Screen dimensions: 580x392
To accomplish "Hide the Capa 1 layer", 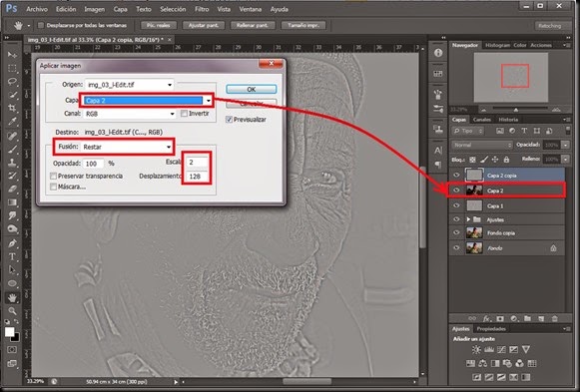I will click(x=456, y=205).
